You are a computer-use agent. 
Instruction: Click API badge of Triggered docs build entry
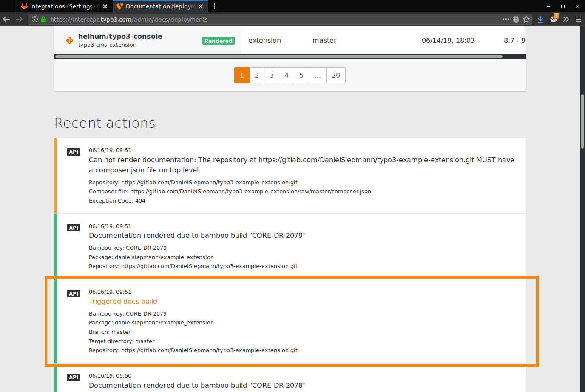[74, 293]
